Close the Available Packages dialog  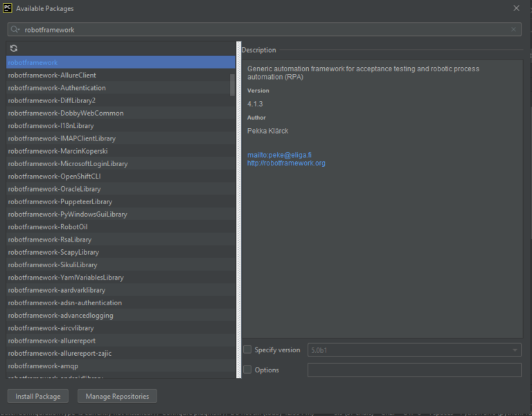tap(516, 8)
